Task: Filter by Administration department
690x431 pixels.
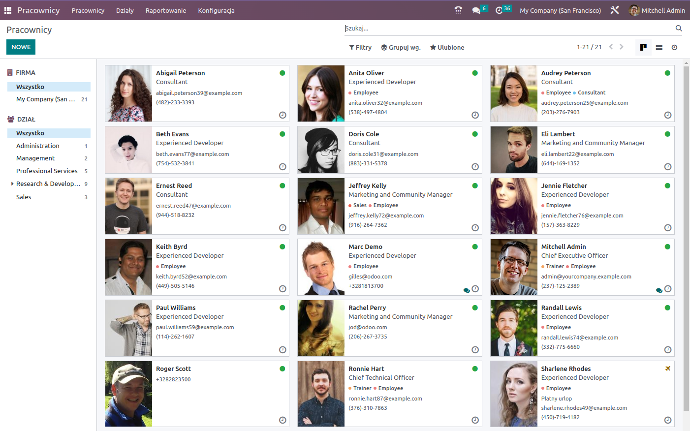Action: pos(48,146)
